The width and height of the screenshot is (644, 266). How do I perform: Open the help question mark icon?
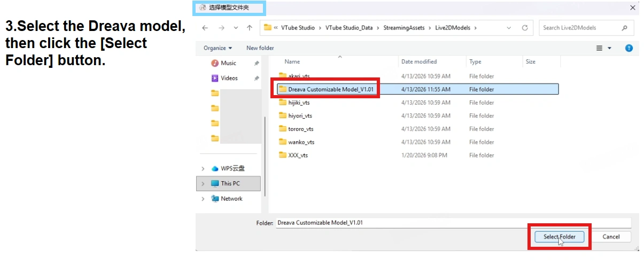[629, 48]
